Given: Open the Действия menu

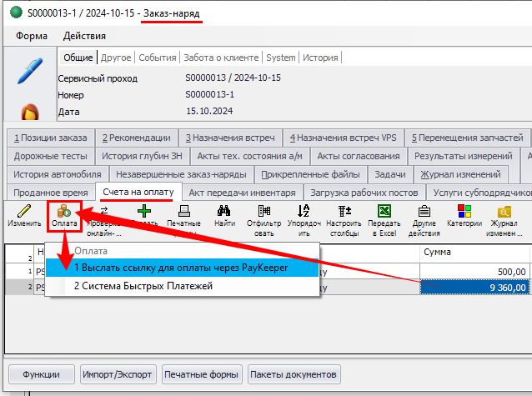Looking at the screenshot, I should [x=84, y=36].
